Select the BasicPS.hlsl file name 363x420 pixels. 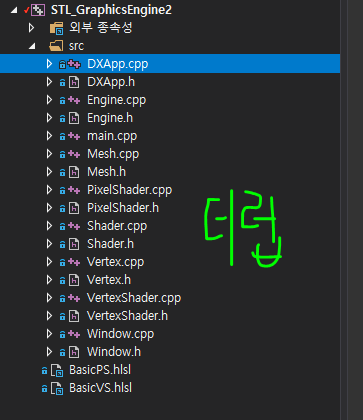[x=100, y=370]
